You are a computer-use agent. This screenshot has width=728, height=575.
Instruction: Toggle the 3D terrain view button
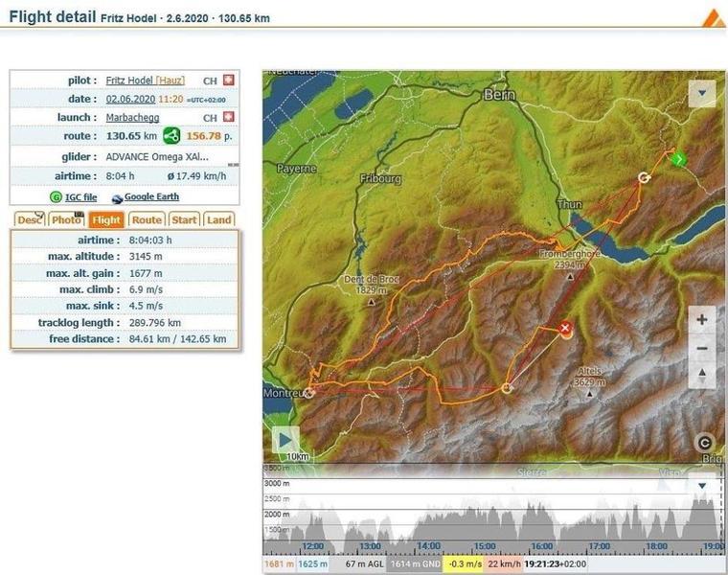click(x=702, y=374)
